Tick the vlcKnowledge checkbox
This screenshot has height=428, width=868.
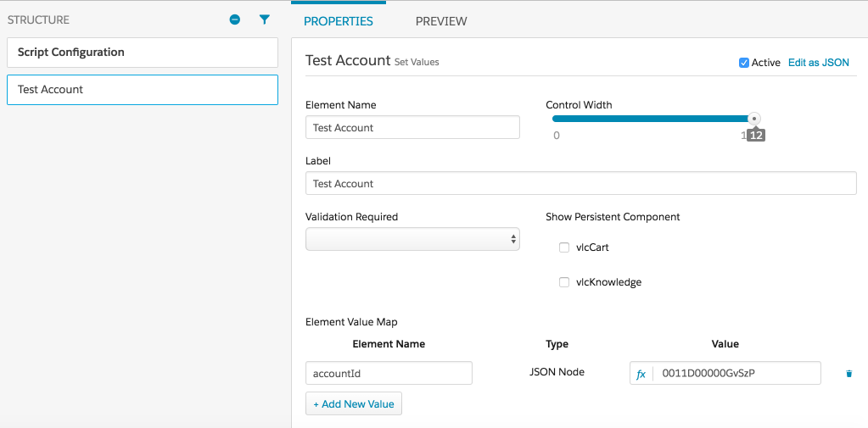564,282
